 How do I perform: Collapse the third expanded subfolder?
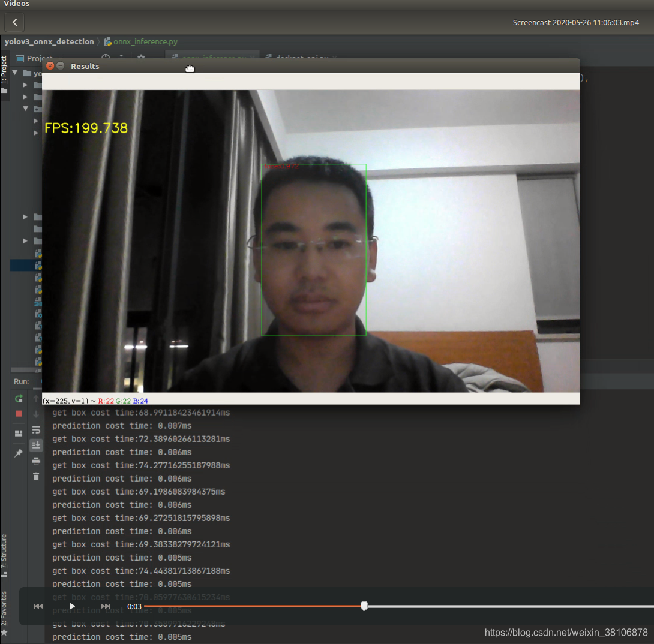click(x=25, y=109)
